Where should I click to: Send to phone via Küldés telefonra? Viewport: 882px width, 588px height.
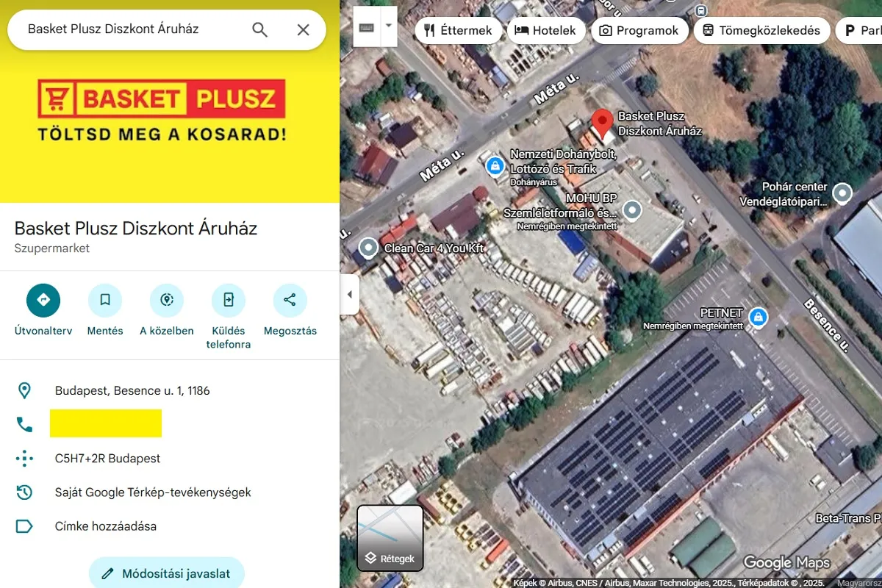click(x=229, y=300)
